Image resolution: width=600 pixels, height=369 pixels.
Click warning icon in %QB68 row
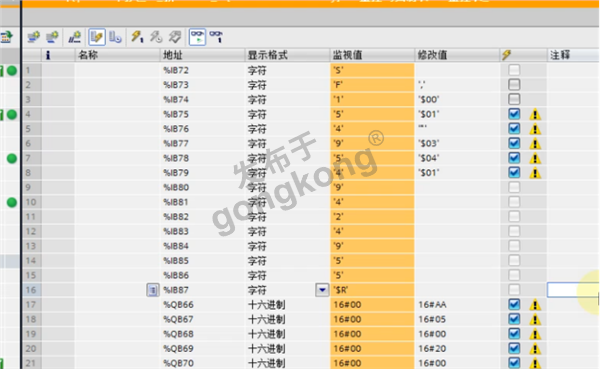(535, 334)
